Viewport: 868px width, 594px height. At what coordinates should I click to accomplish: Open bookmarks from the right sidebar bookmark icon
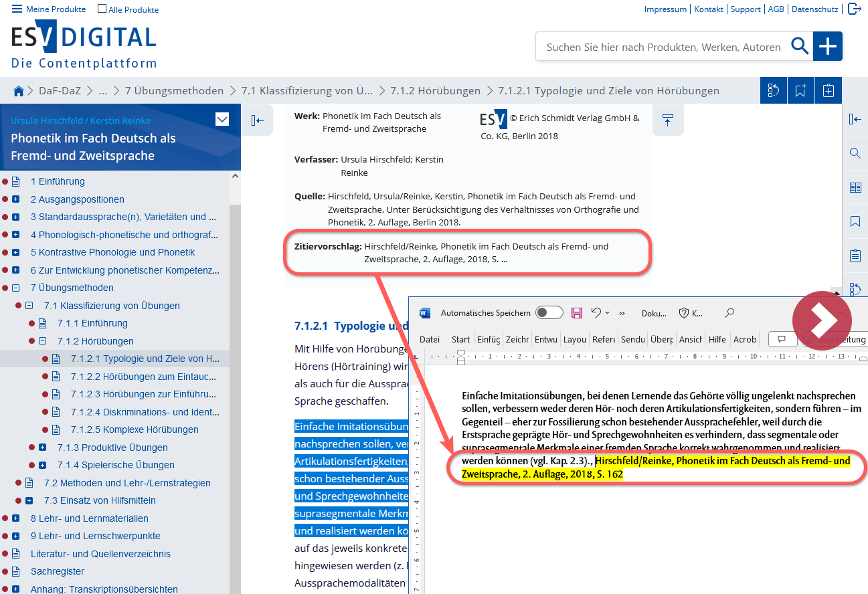coord(855,221)
